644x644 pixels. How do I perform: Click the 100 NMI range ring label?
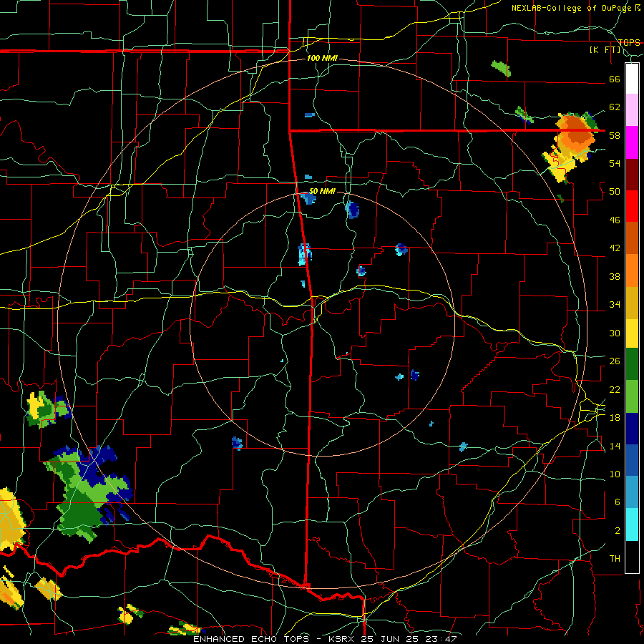coord(322,59)
